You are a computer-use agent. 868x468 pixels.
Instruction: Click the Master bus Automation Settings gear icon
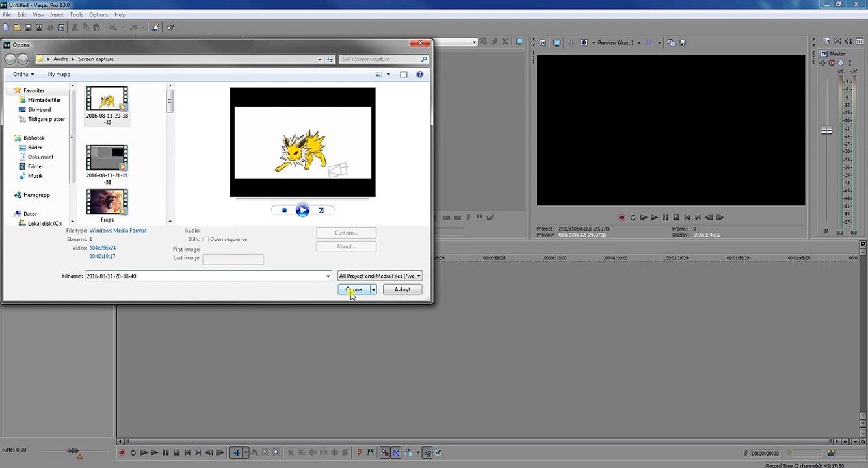tap(832, 63)
